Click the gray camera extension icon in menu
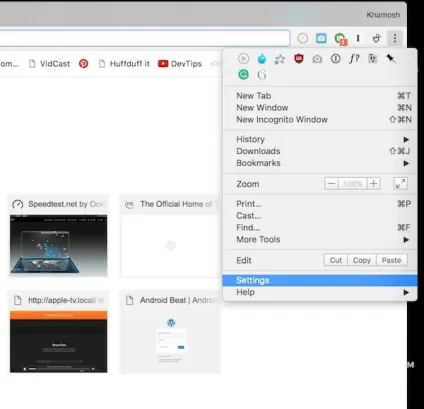Viewport: 424px width, 409px height. point(317,59)
